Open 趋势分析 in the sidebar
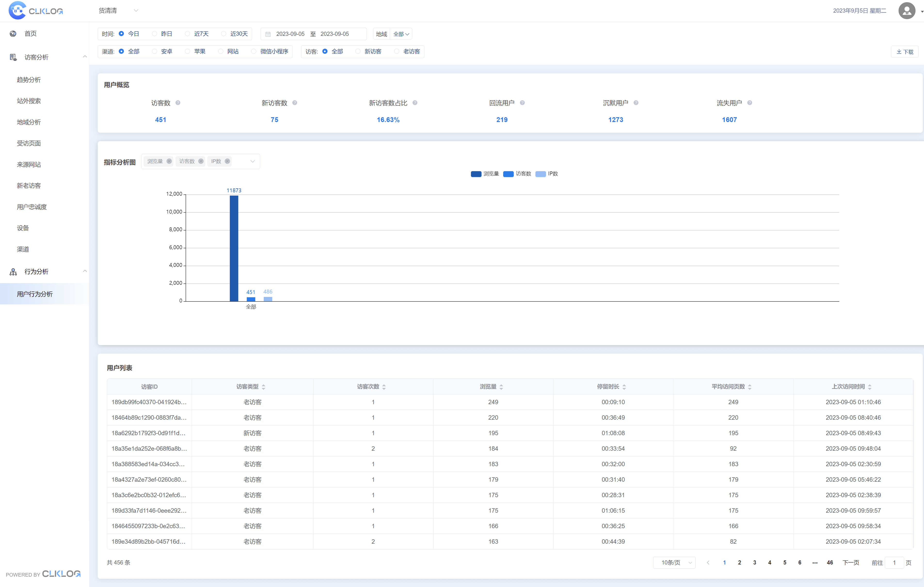Screen dimensions: 924x587 coord(29,80)
